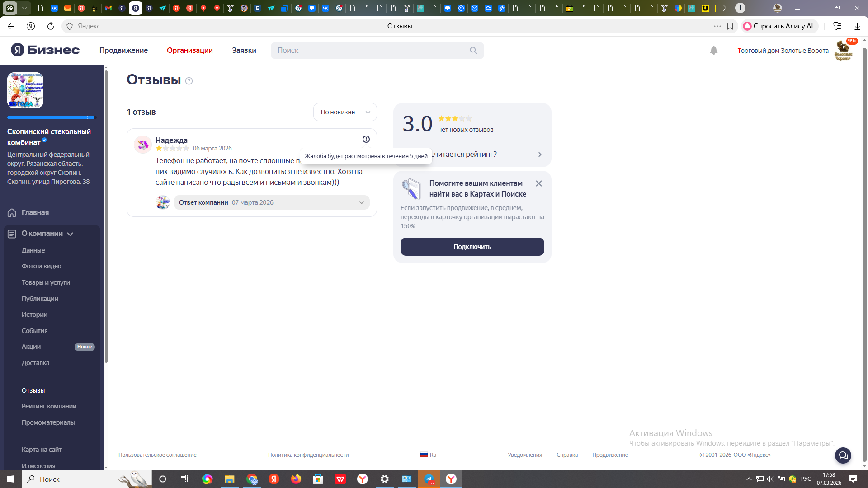The image size is (868, 488).
Task: Click the browser bookmark icon
Action: pos(730,26)
